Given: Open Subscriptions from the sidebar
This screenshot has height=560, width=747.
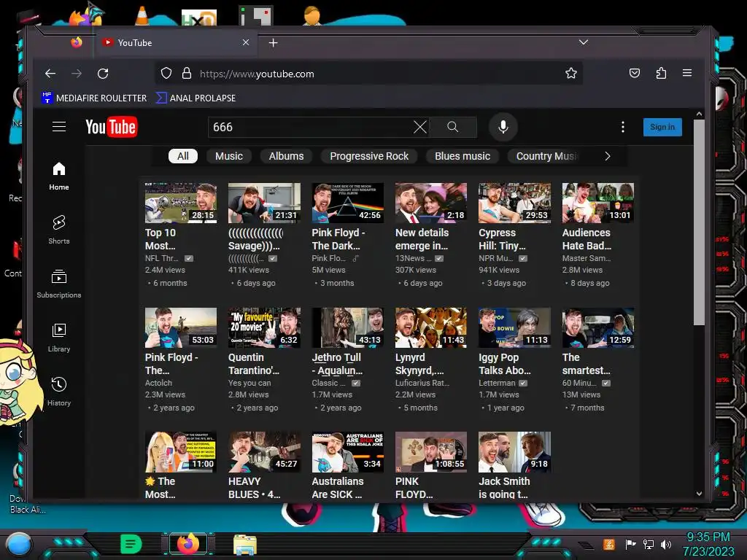Looking at the screenshot, I should pyautogui.click(x=59, y=284).
